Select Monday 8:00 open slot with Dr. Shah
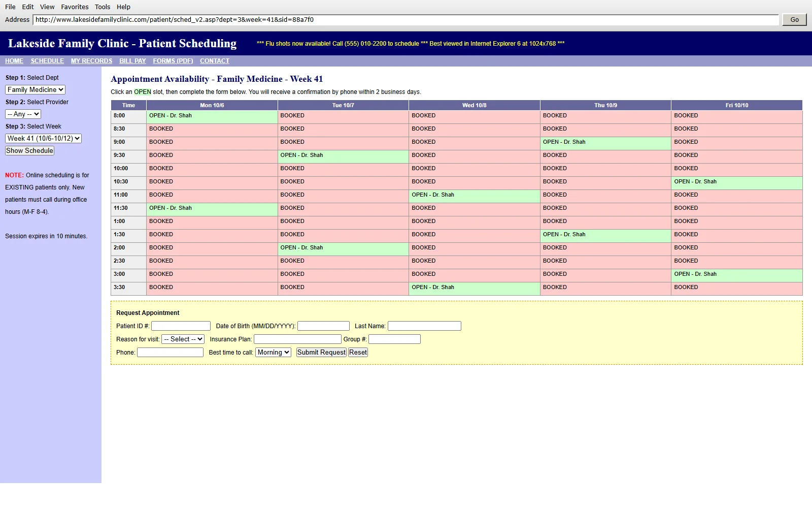Screen dimensions: 812x508 tap(212, 117)
